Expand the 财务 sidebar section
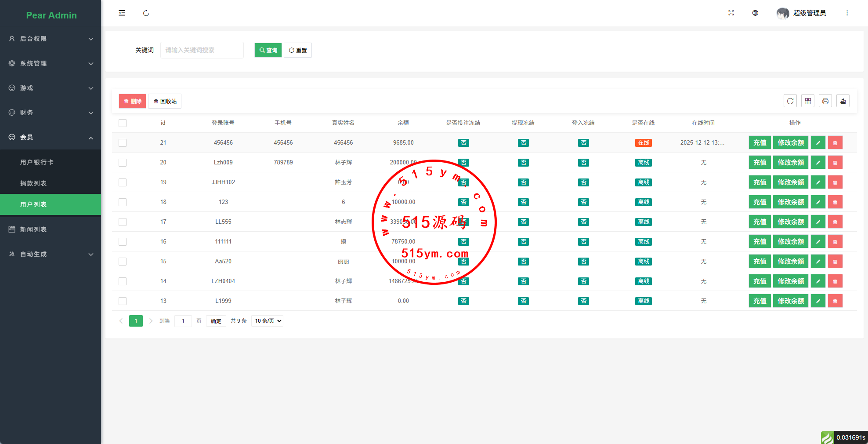The image size is (868, 444). pyautogui.click(x=51, y=113)
